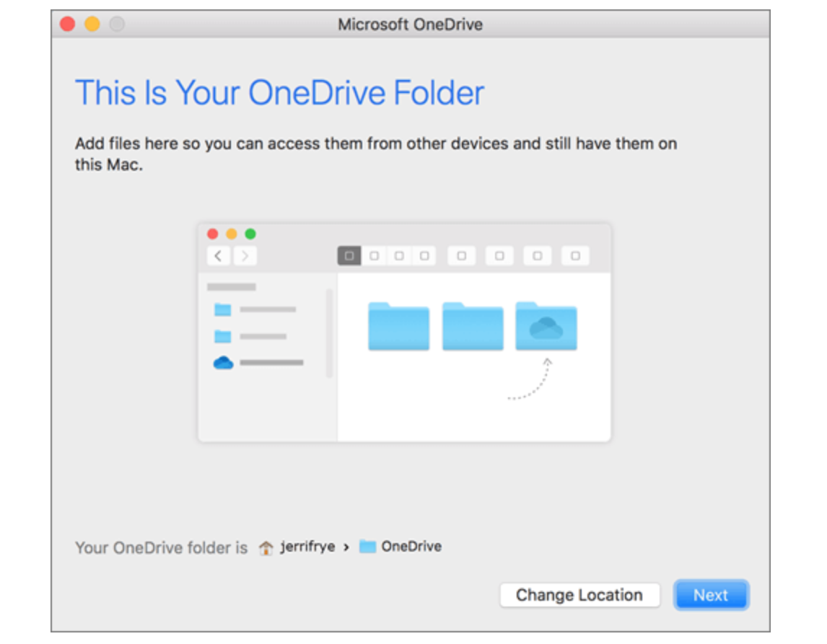This screenshot has height=644, width=827.
Task: Click the Microsoft OneDrive window title
Action: coord(411,25)
